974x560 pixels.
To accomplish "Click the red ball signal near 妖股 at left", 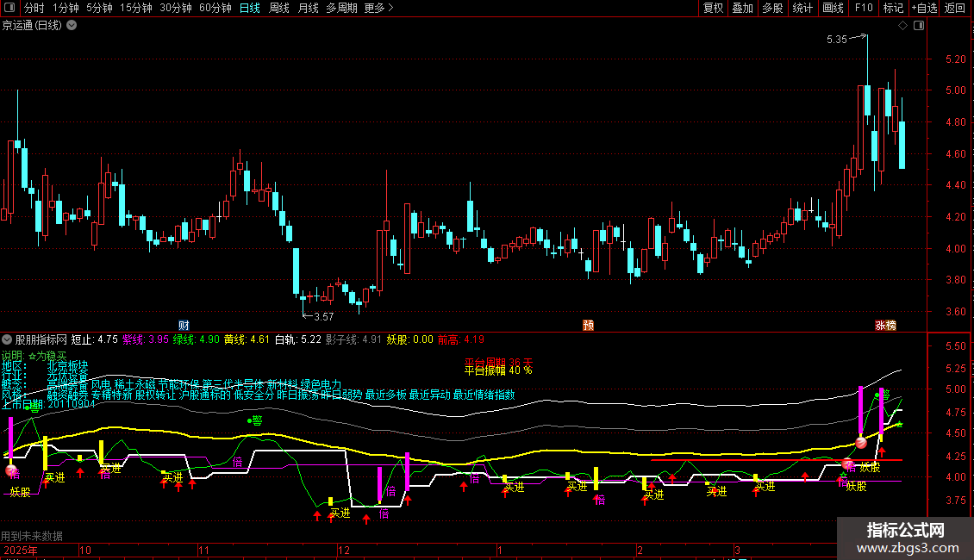I will point(11,470).
